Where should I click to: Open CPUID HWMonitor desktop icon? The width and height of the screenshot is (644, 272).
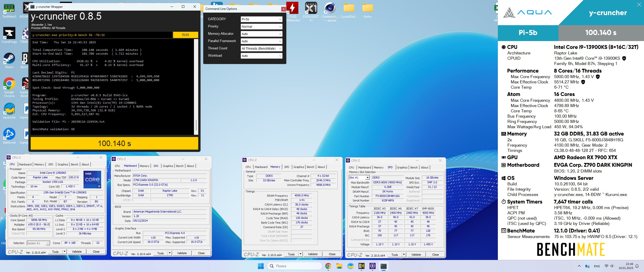[x=292, y=12]
